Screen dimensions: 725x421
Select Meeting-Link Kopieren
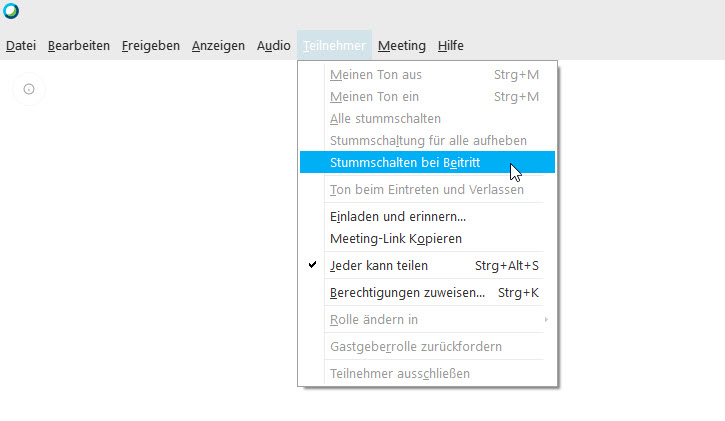pyautogui.click(x=395, y=238)
